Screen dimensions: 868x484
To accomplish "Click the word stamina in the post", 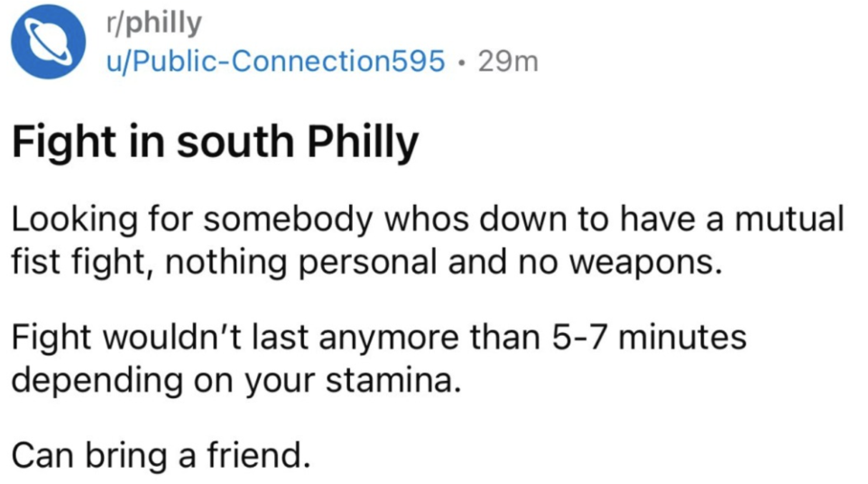I will 392,380.
